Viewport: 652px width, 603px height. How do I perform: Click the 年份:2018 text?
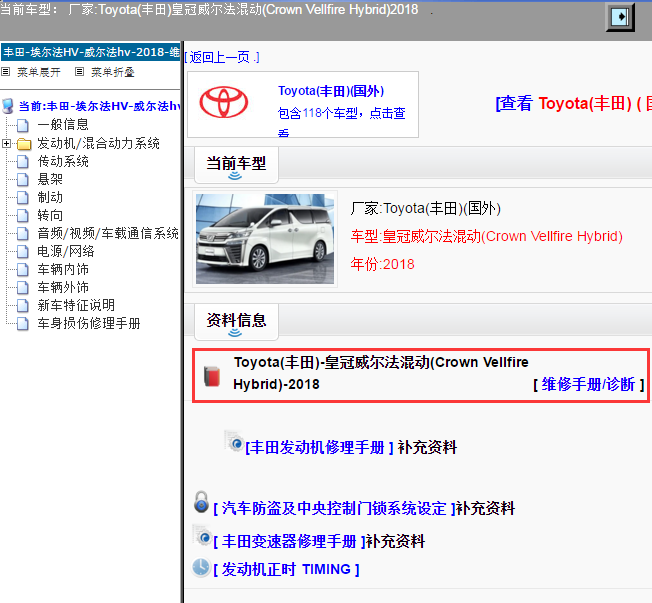(383, 264)
